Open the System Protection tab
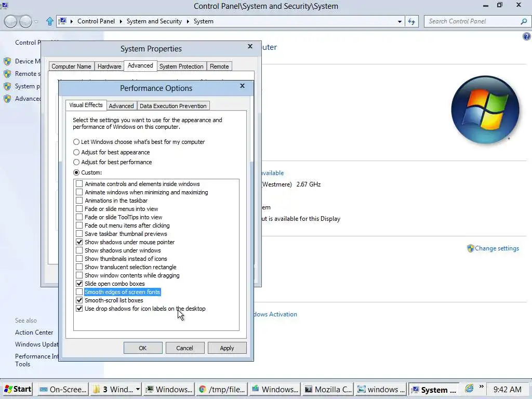532x399 pixels. [181, 66]
